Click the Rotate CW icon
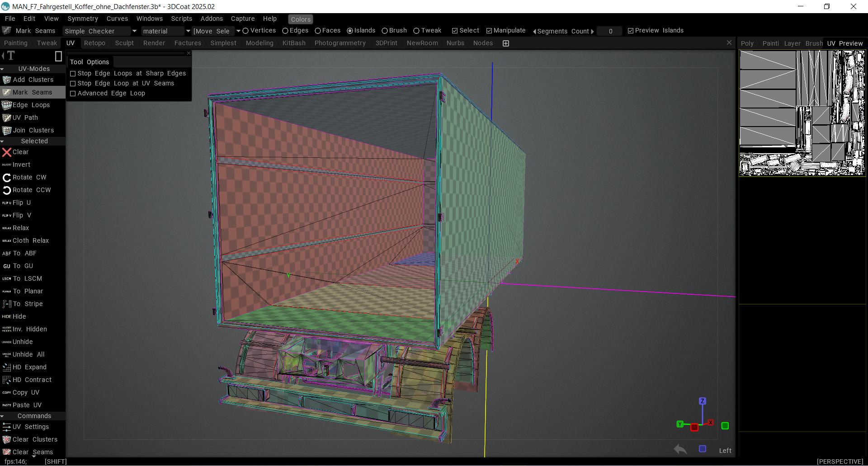 (x=6, y=178)
